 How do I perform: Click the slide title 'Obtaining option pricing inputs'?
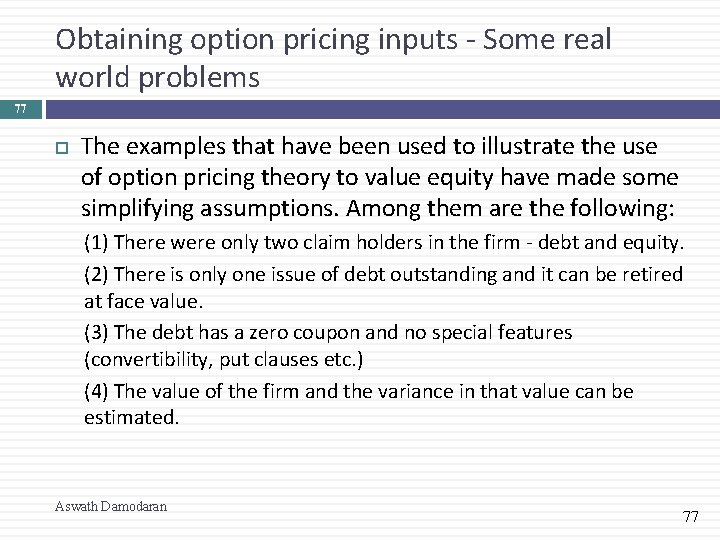pyautogui.click(x=257, y=40)
